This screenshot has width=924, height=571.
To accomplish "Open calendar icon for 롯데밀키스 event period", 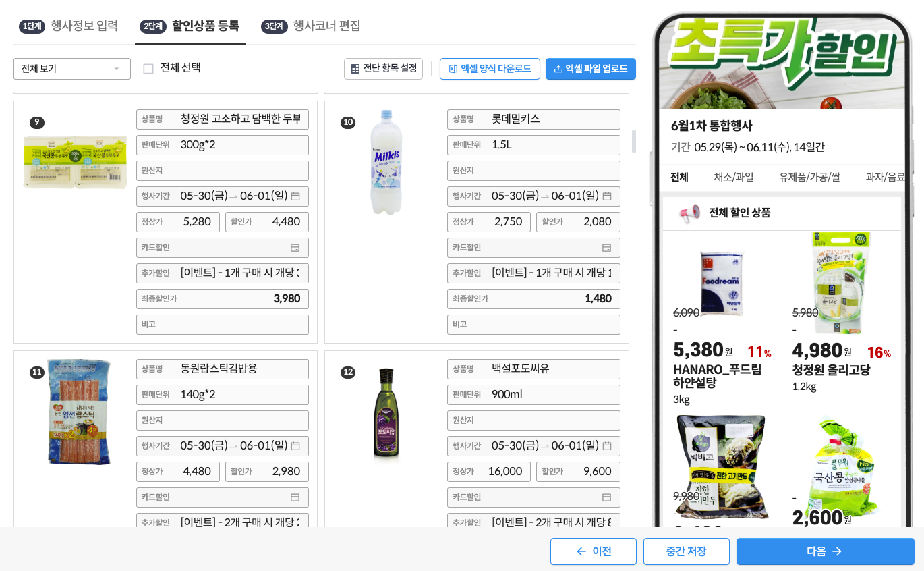I will click(x=607, y=196).
